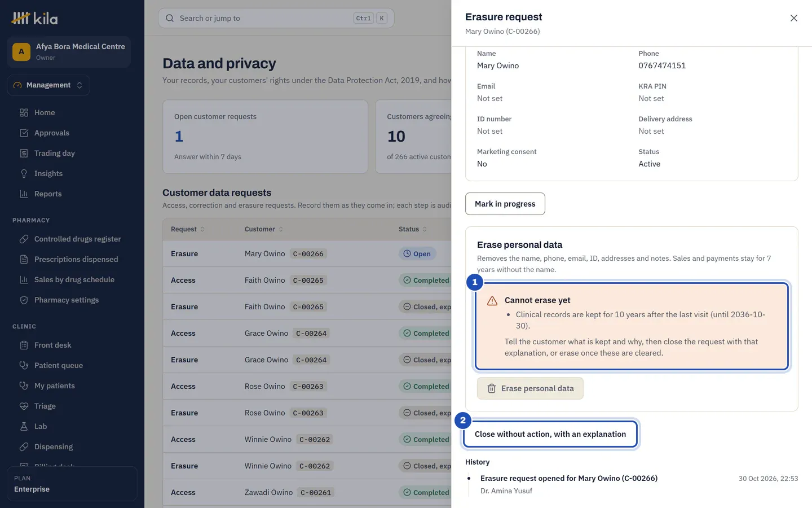Select Zawadi Owino Access request row
Viewport: 812px width, 508px height.
tap(307, 493)
